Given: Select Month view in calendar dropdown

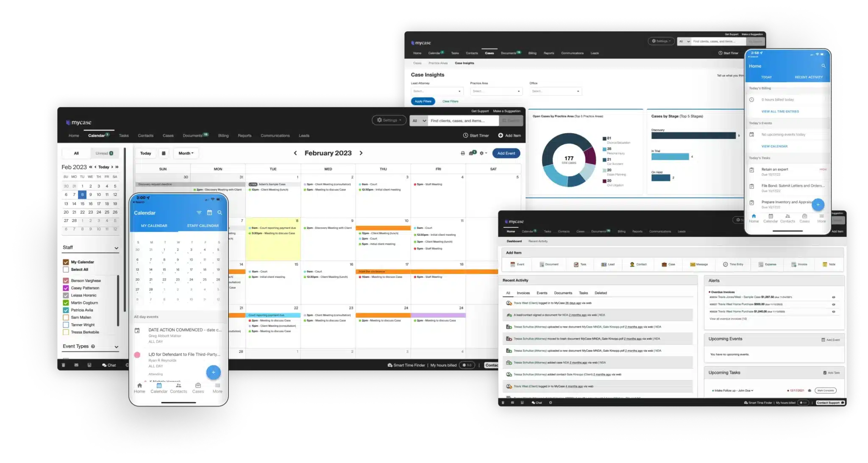Looking at the screenshot, I should click(x=184, y=153).
